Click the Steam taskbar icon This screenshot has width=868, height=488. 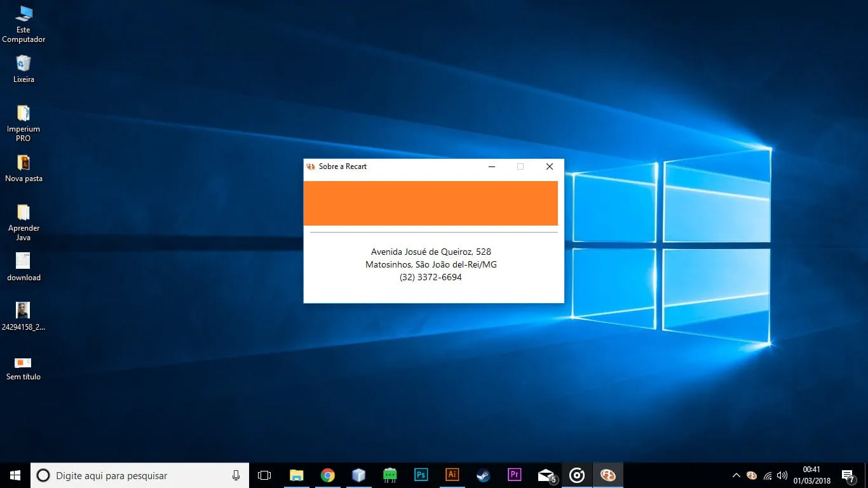(483, 475)
